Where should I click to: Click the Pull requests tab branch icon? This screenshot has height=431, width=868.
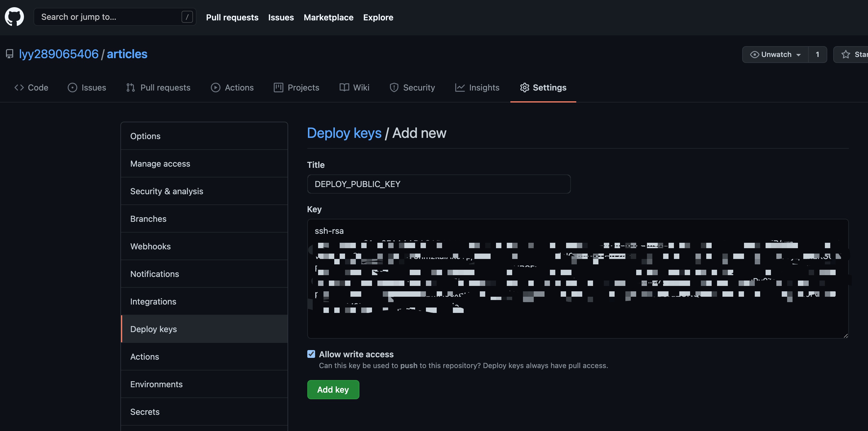pos(131,88)
